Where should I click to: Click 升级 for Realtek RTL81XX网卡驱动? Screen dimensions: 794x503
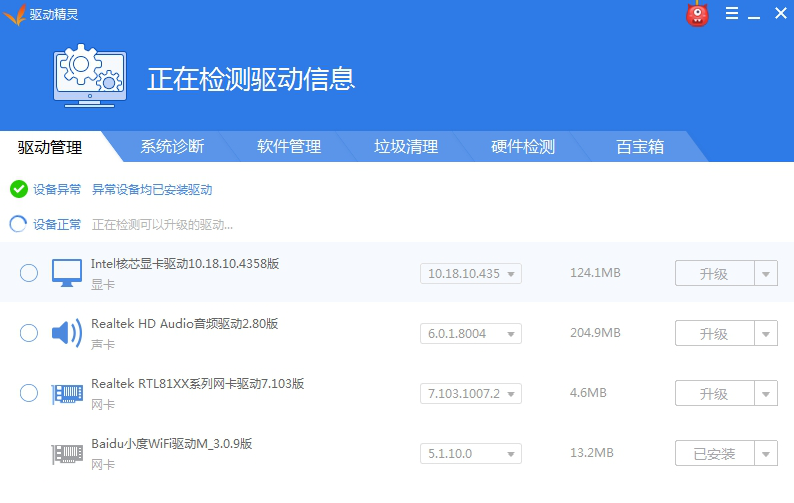pos(714,394)
